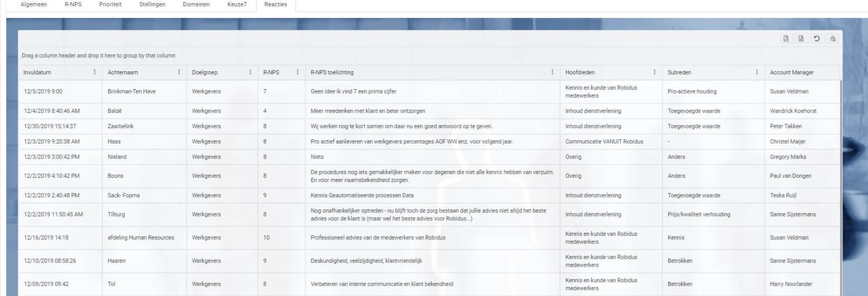Select the Reacties tab
The width and height of the screenshot is (868, 296).
pos(275,4)
